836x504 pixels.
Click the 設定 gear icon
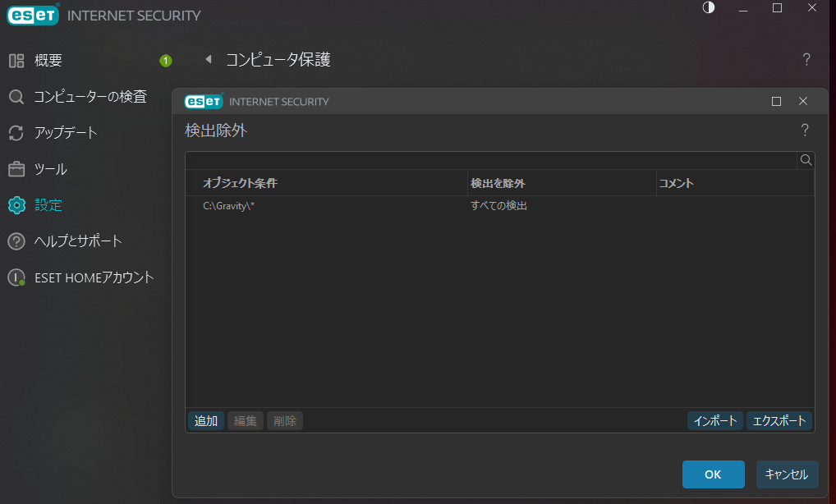pos(16,205)
